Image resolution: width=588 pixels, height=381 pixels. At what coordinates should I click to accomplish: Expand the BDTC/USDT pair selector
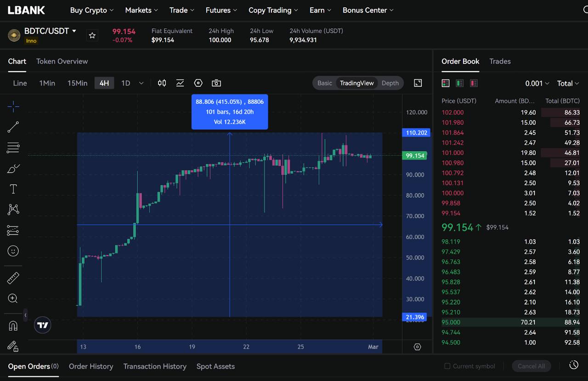(x=74, y=31)
